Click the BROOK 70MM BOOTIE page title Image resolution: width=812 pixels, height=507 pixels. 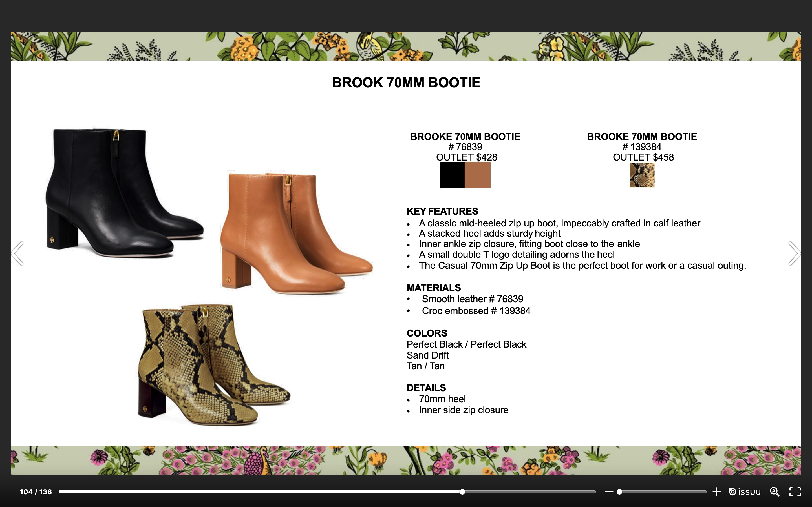(x=406, y=83)
